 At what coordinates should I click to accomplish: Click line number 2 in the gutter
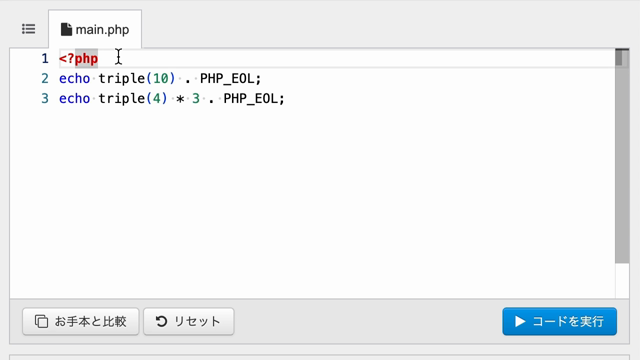pos(44,78)
